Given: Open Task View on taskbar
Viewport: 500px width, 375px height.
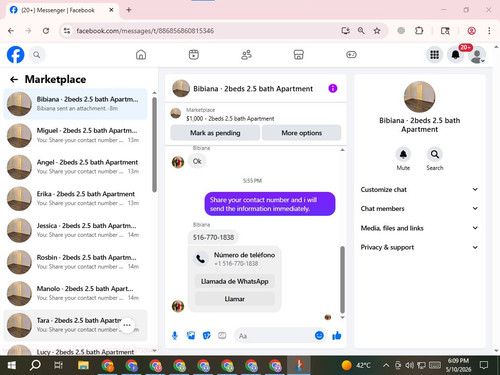Looking at the screenshot, I should click(x=58, y=365).
